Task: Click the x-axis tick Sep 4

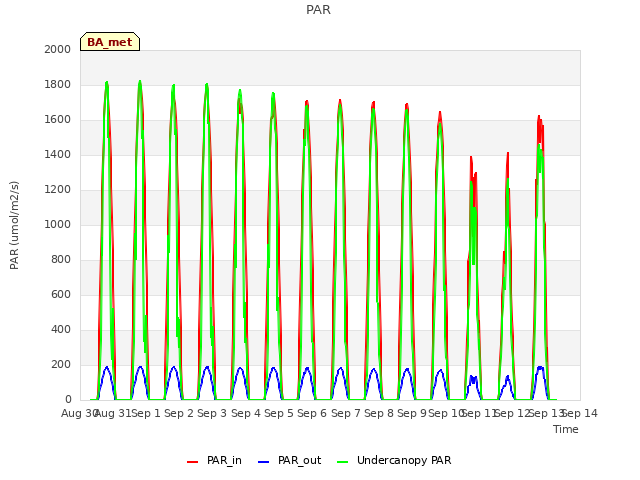Action: pyautogui.click(x=246, y=413)
